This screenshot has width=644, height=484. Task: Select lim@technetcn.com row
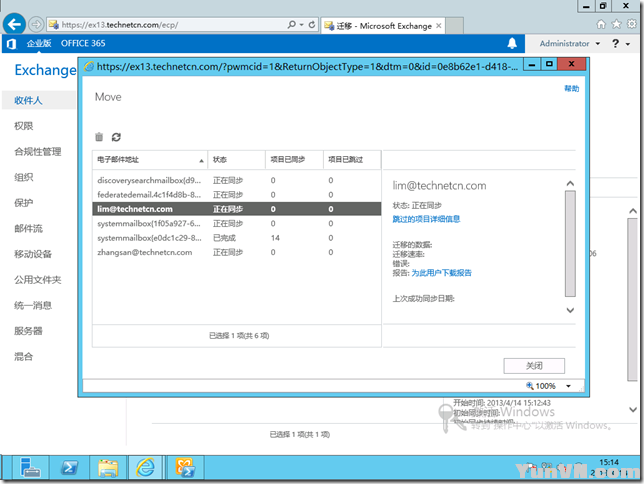[237, 209]
